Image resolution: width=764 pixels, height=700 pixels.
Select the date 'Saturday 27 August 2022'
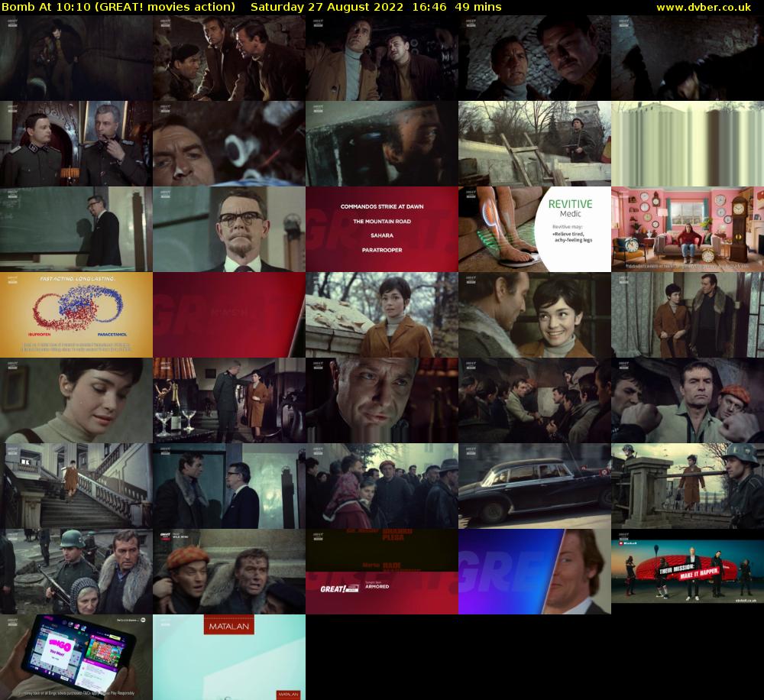pyautogui.click(x=326, y=8)
